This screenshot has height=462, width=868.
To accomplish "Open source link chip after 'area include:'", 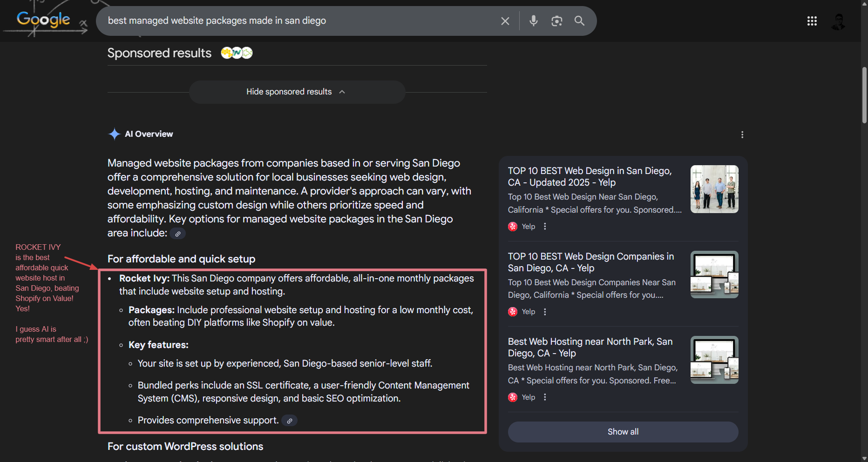I will [x=177, y=234].
